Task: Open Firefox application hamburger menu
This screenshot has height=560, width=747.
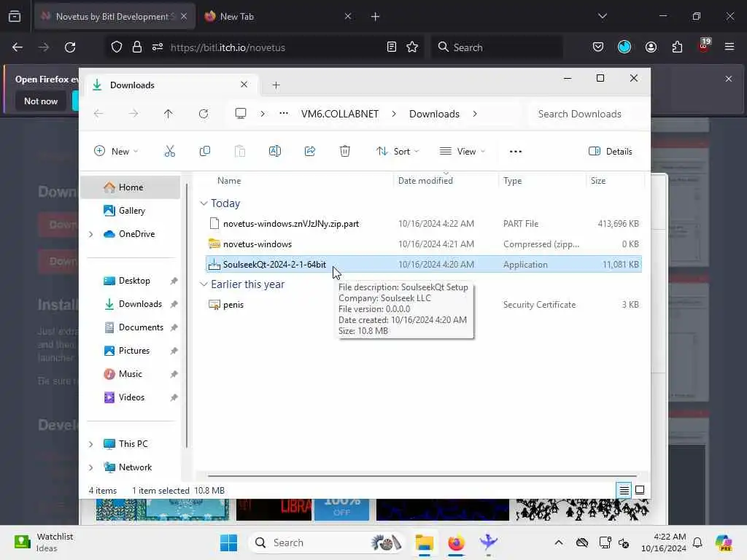Action: pos(729,47)
